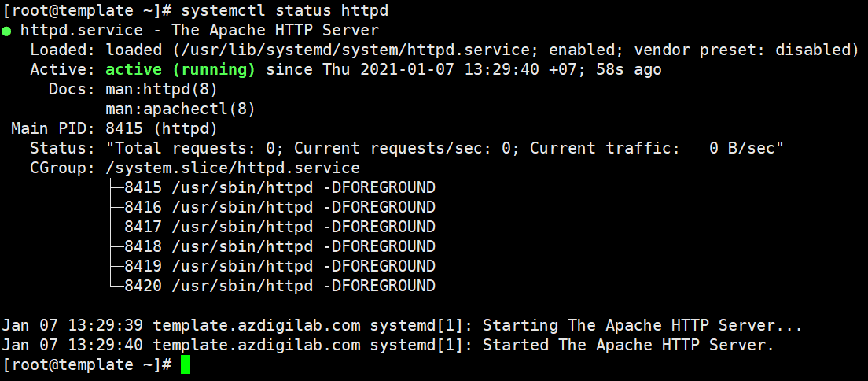The height and width of the screenshot is (381, 868).
Task: Click the "Started The Apache HTTP Server." log line
Action: [x=628, y=346]
